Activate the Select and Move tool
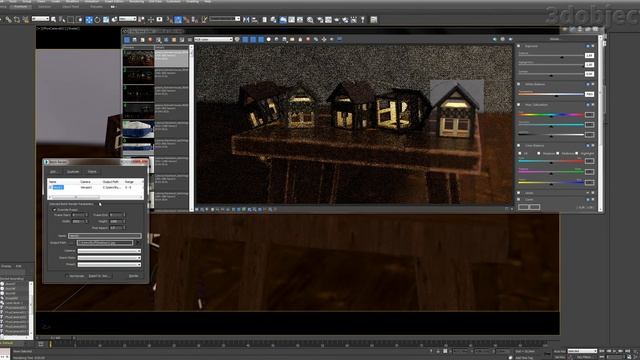Screen dimensions: 640x360 click(x=89, y=19)
